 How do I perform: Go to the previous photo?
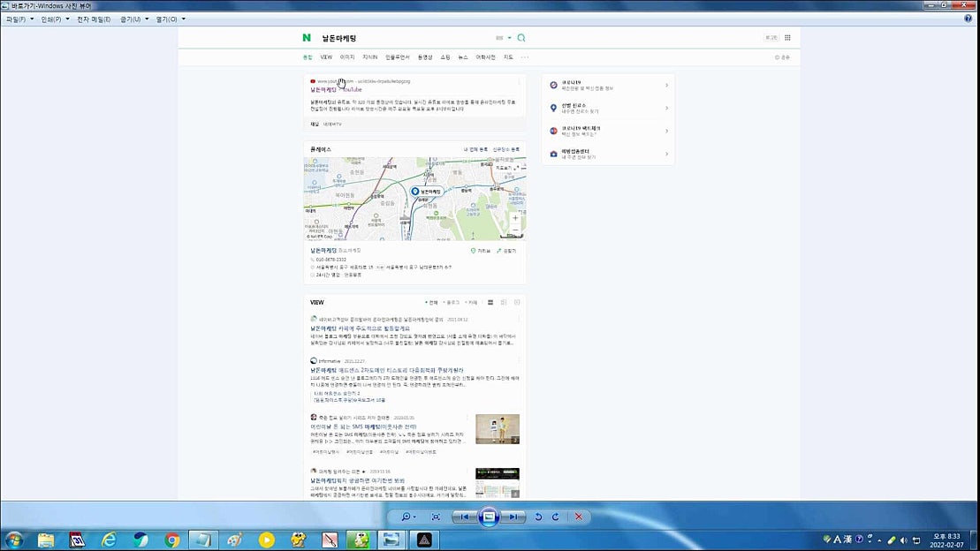click(x=463, y=517)
